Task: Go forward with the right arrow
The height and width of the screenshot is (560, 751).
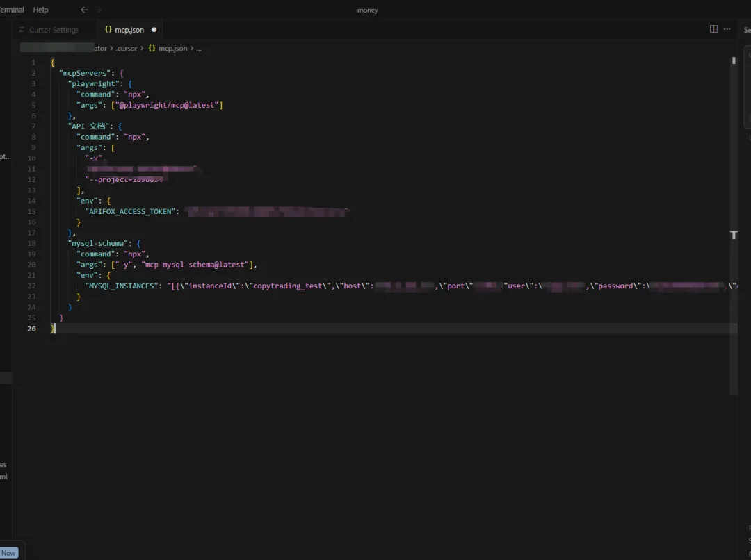Action: coord(99,10)
